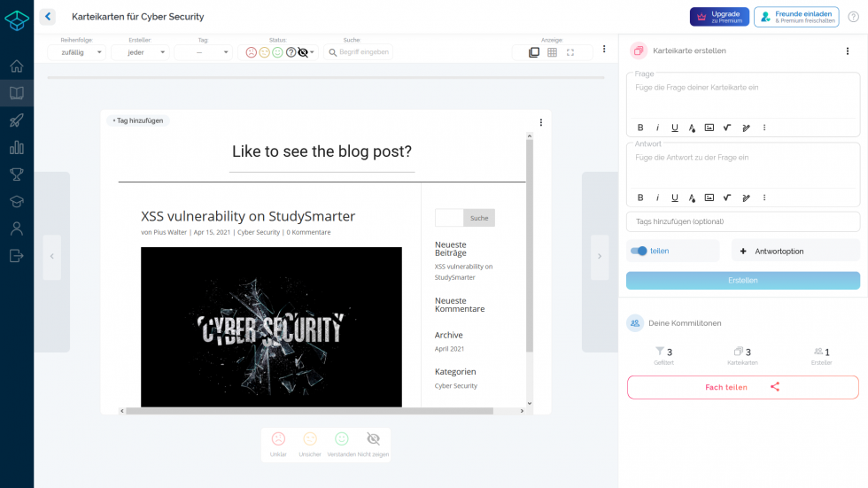The image size is (868, 488).
Task: Toggle 'Nicht zeigen' crossed-eye below card
Action: [373, 439]
